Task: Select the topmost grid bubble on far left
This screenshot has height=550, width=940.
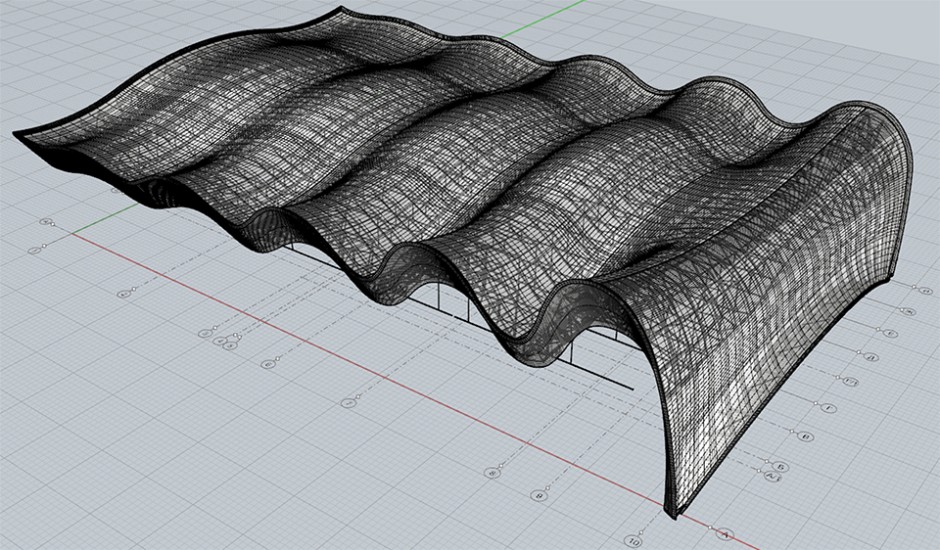Action: click(x=45, y=221)
